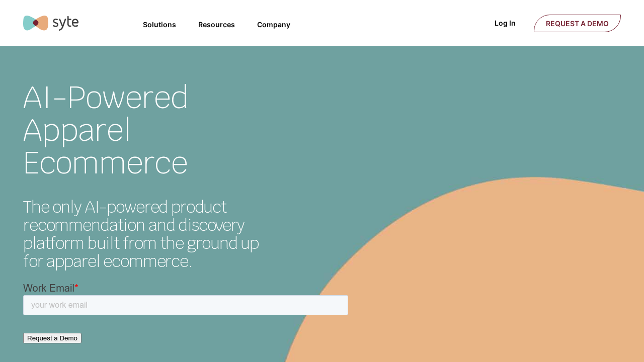
Task: Go to the Log In page
Action: (x=505, y=23)
